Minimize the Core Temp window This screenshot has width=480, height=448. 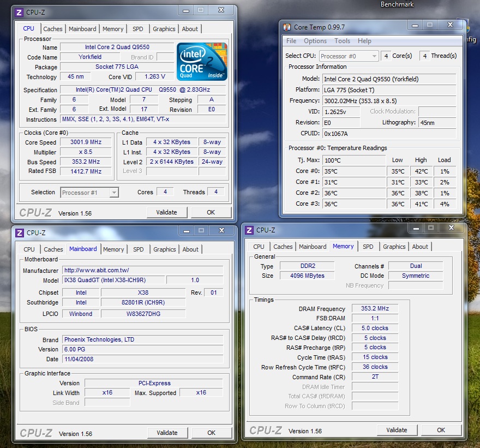pyautogui.click(x=415, y=25)
